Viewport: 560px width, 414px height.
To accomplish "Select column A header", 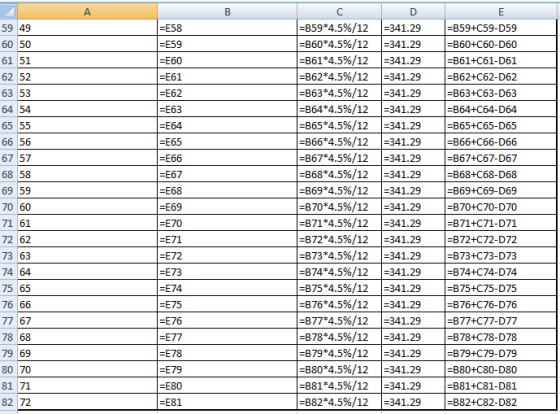I will pos(88,12).
